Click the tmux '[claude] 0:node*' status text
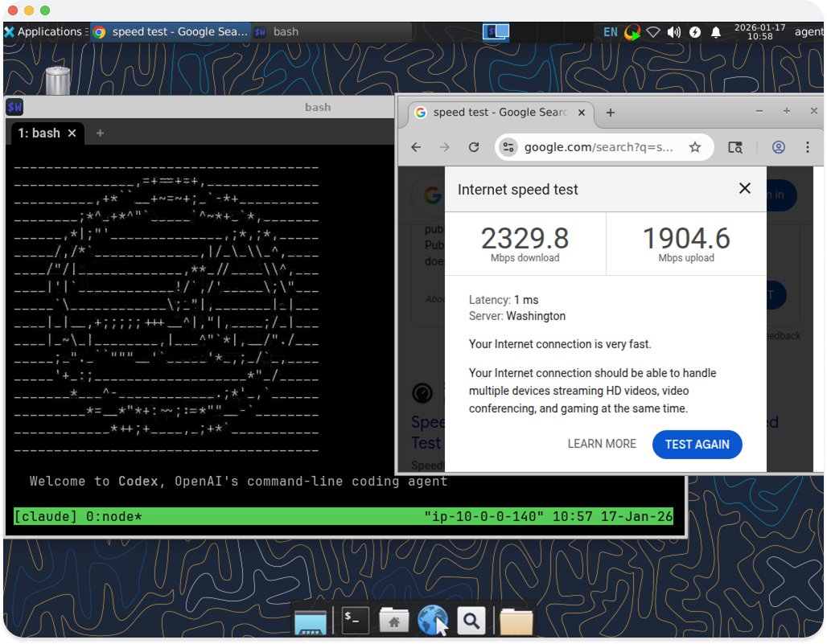This screenshot has height=644, width=827. click(x=77, y=516)
